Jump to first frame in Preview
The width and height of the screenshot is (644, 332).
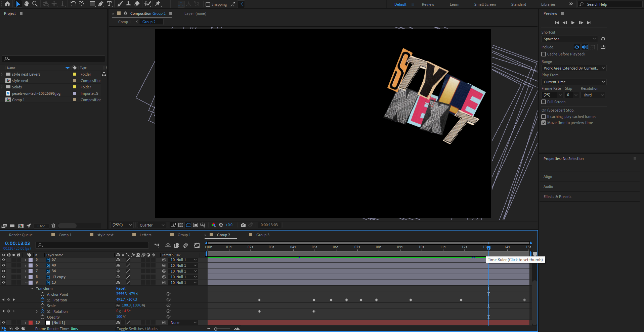[x=557, y=23]
